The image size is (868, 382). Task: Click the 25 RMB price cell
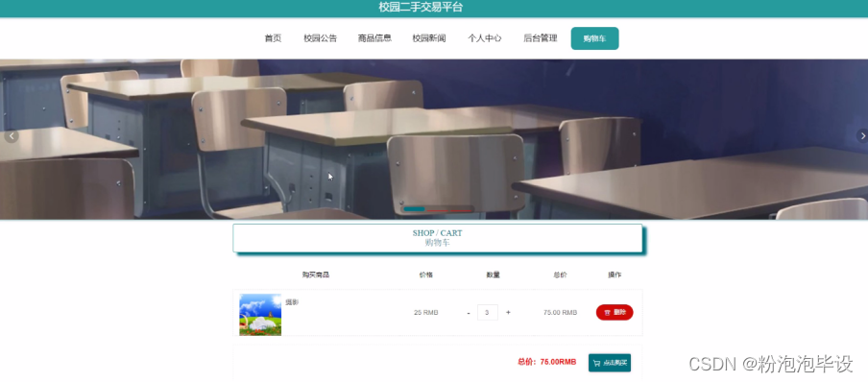426,313
